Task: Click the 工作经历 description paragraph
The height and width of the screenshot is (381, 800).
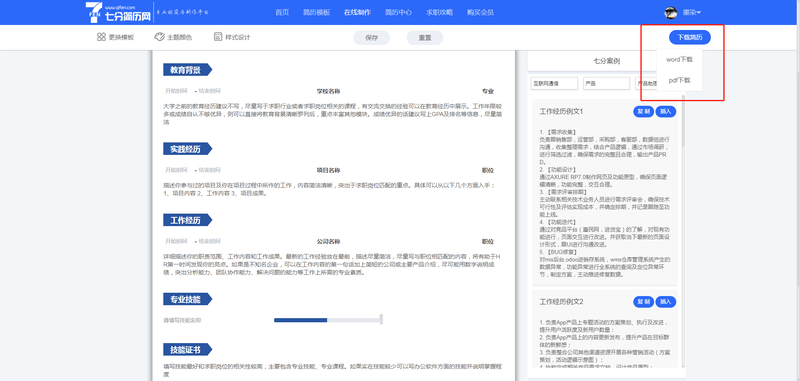Action: [x=333, y=264]
